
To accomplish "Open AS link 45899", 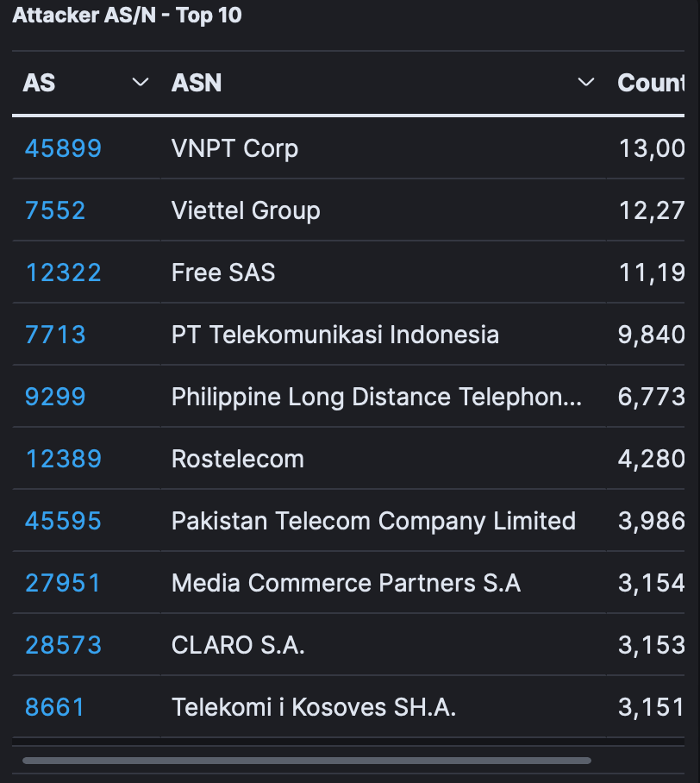I will [64, 148].
